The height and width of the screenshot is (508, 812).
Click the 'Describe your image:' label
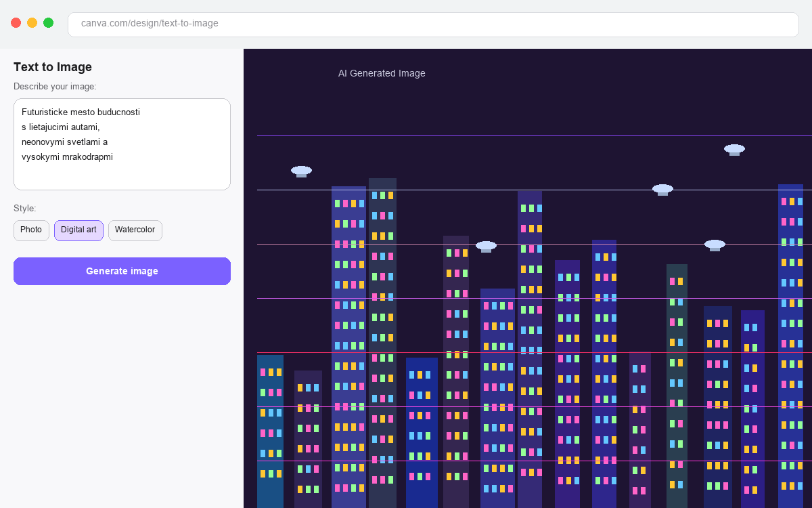click(55, 87)
